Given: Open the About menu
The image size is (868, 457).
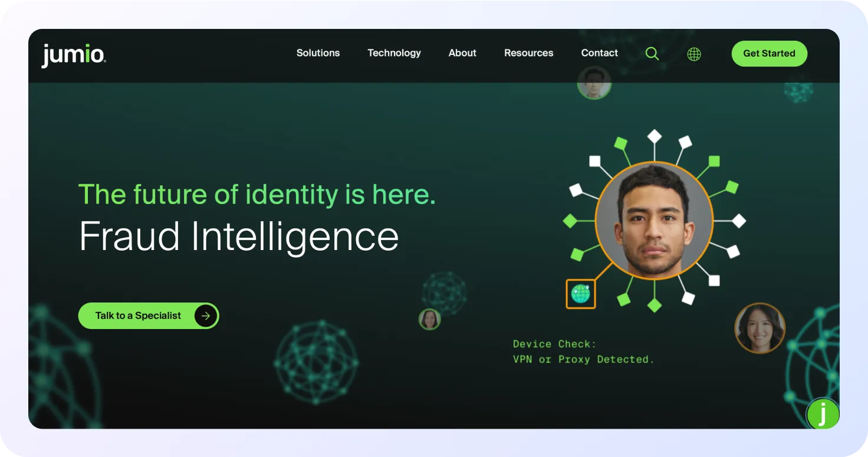Looking at the screenshot, I should tap(462, 53).
